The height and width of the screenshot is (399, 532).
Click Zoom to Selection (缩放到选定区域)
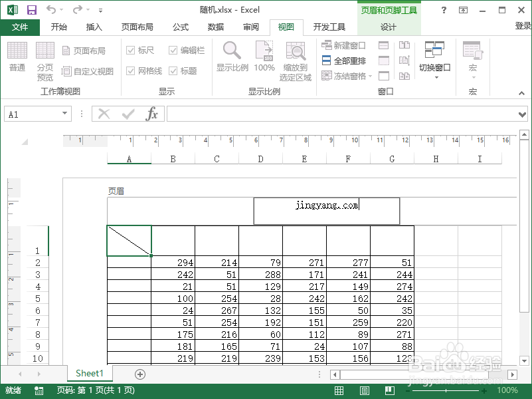[x=296, y=60]
